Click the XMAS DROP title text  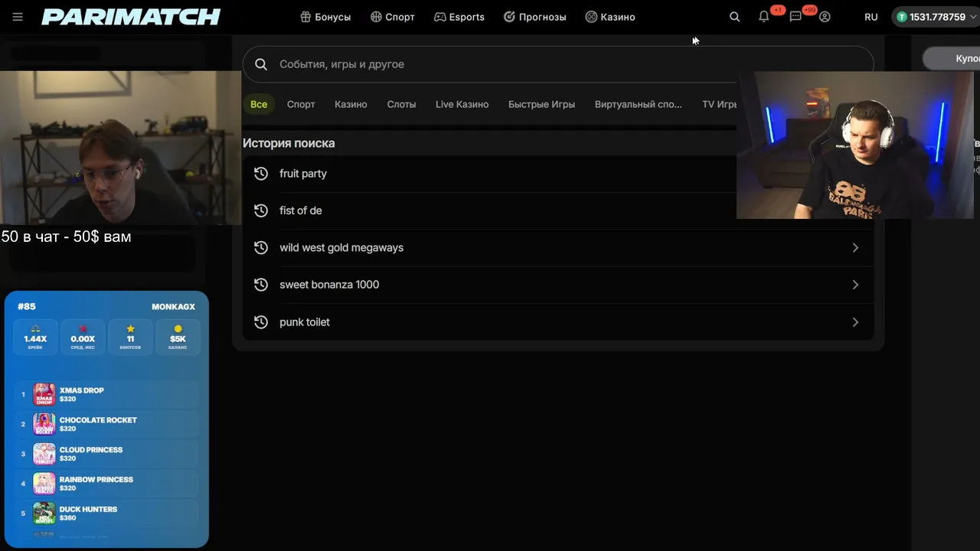click(x=82, y=390)
